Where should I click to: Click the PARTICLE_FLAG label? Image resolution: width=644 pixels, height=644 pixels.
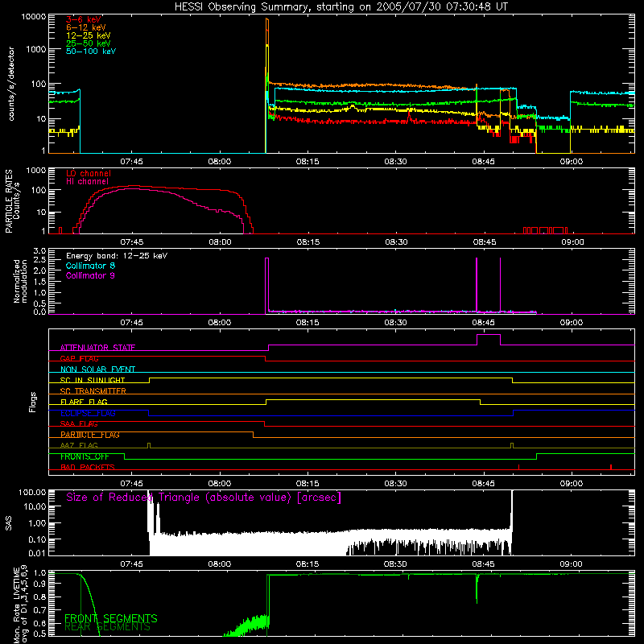[x=90, y=435]
